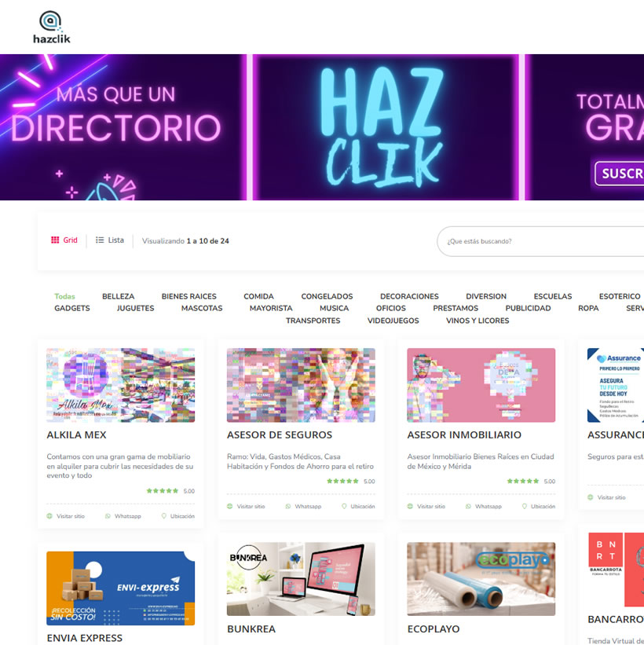644x645 pixels.
Task: Click 'Visitar sitio' globe on Assurance card
Action: (x=591, y=497)
